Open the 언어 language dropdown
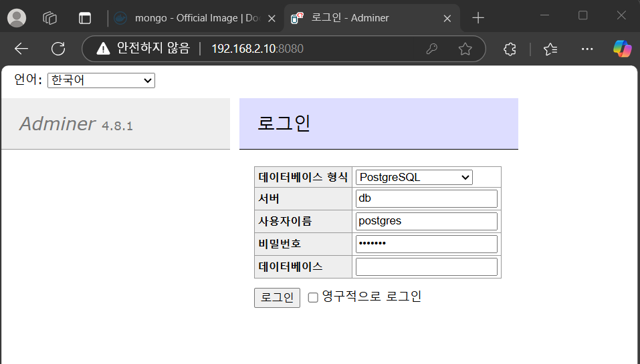This screenshot has height=364, width=640. (101, 80)
